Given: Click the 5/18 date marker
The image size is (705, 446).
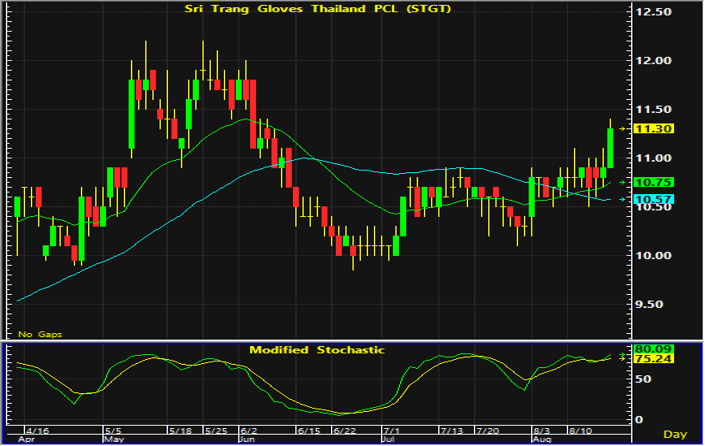Looking at the screenshot, I should point(180,431).
